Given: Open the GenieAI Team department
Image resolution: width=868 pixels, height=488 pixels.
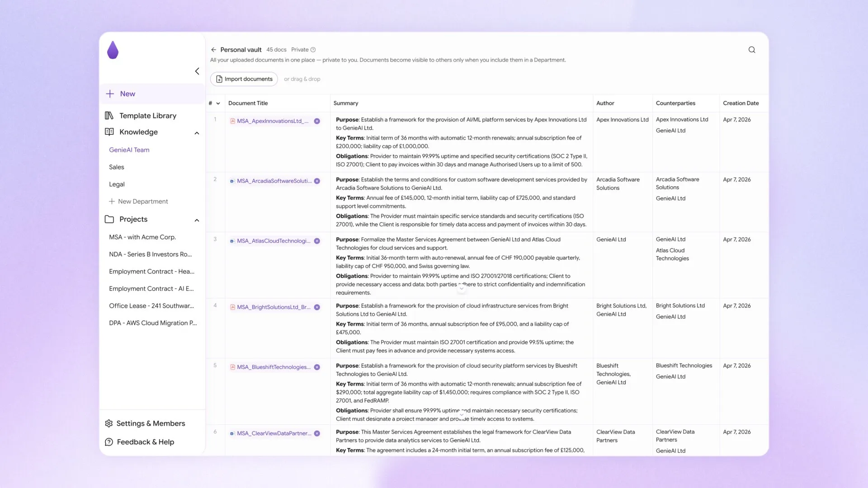Looking at the screenshot, I should [x=129, y=150].
